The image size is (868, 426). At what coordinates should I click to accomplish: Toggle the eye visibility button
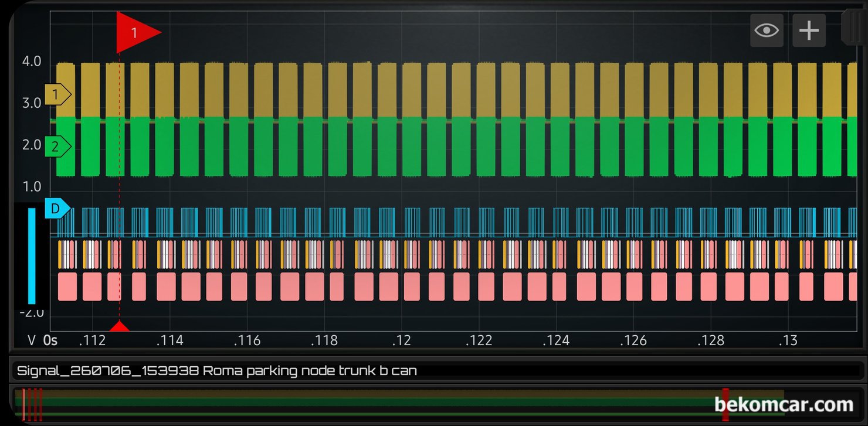click(x=767, y=30)
